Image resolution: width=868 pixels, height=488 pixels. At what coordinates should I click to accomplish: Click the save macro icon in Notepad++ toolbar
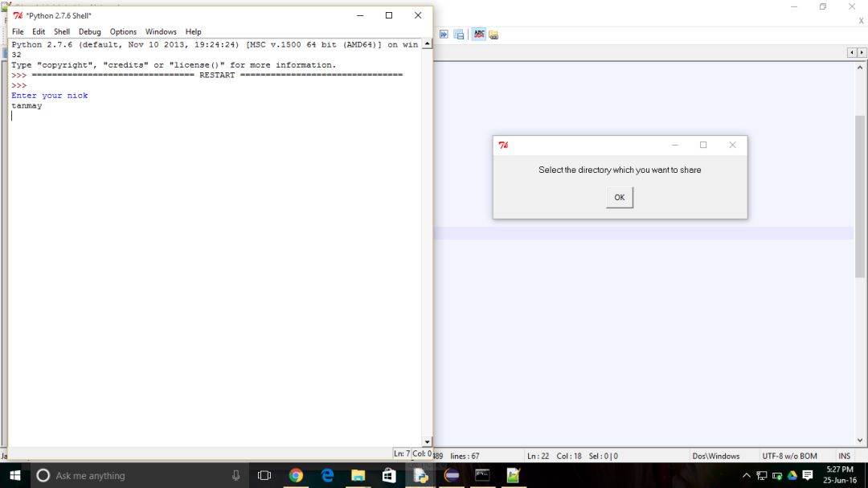point(459,35)
